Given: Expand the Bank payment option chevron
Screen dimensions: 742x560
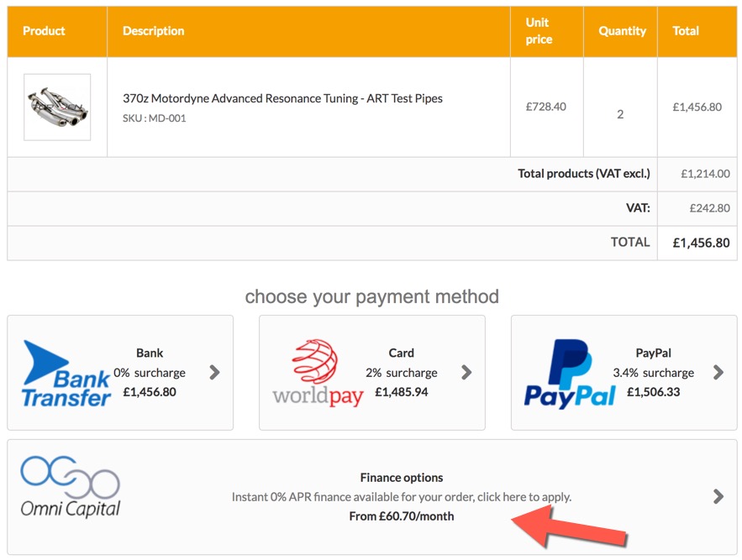Looking at the screenshot, I should coord(215,373).
